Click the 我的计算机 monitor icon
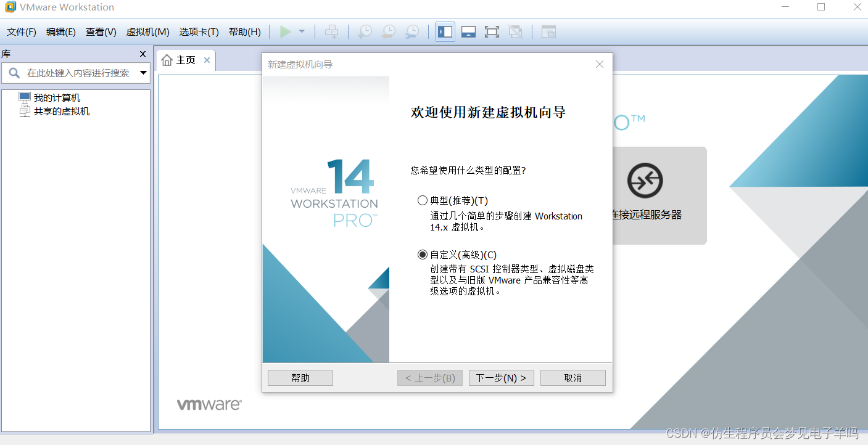The image size is (868, 445). 25,97
